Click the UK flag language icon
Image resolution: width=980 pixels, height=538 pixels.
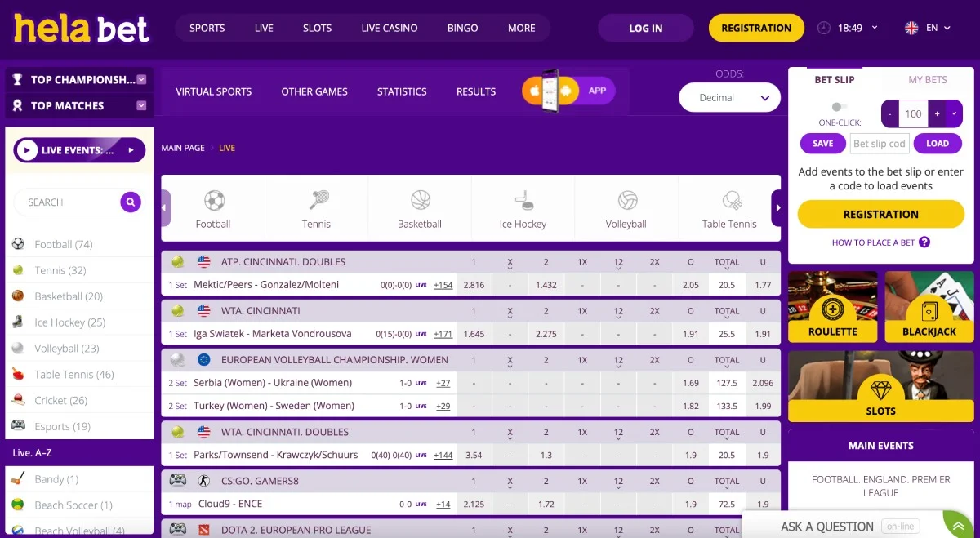coord(911,28)
